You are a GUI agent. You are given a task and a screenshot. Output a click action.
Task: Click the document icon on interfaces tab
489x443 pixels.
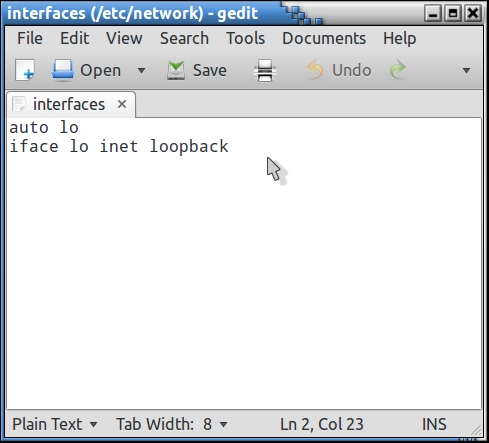pos(19,104)
